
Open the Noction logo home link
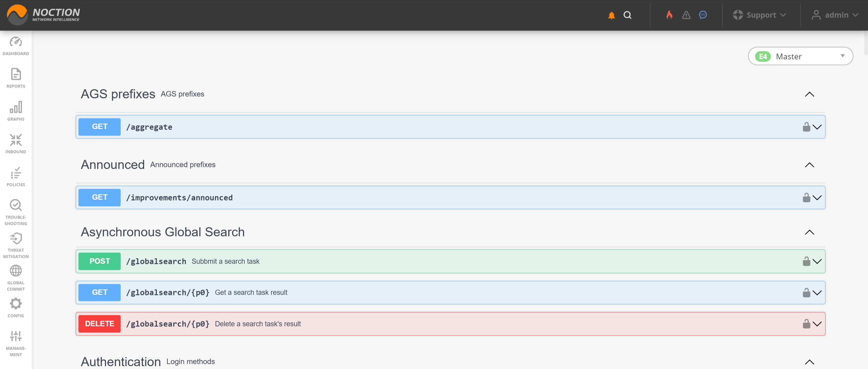point(43,15)
